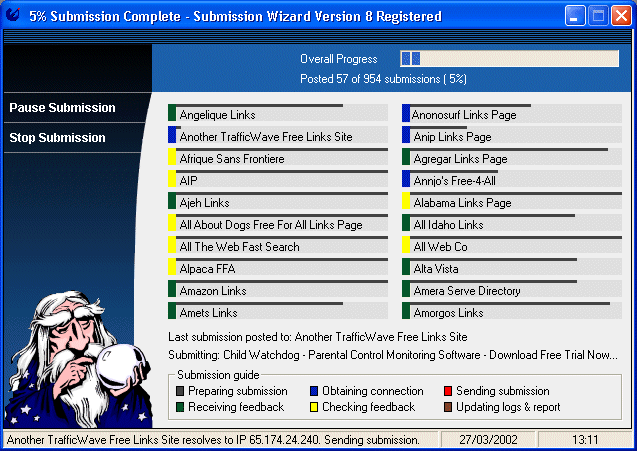Click the 'Last submission posted to' line
Viewport: 637px width, 451px height.
[x=318, y=337]
